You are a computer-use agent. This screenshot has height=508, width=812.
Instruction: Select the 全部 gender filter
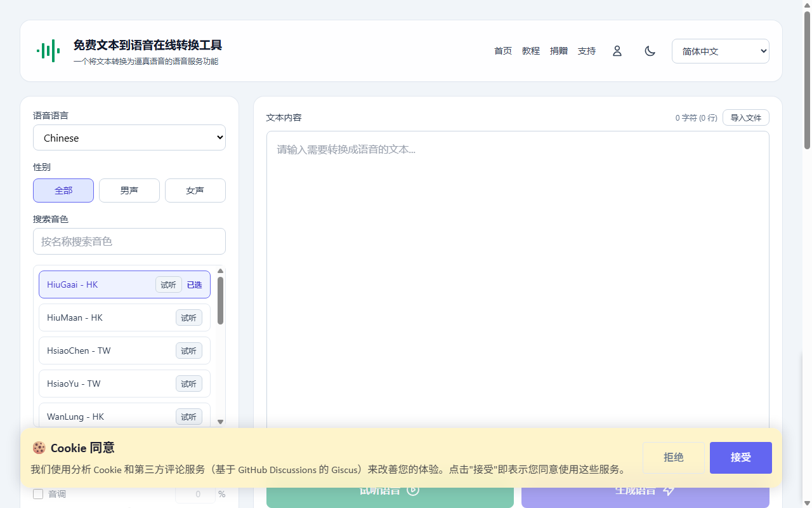pos(63,190)
